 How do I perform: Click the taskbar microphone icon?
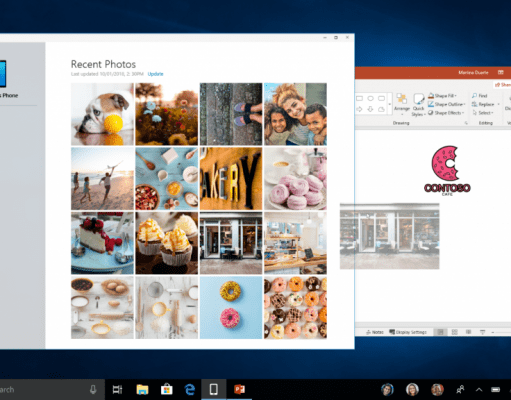93,389
